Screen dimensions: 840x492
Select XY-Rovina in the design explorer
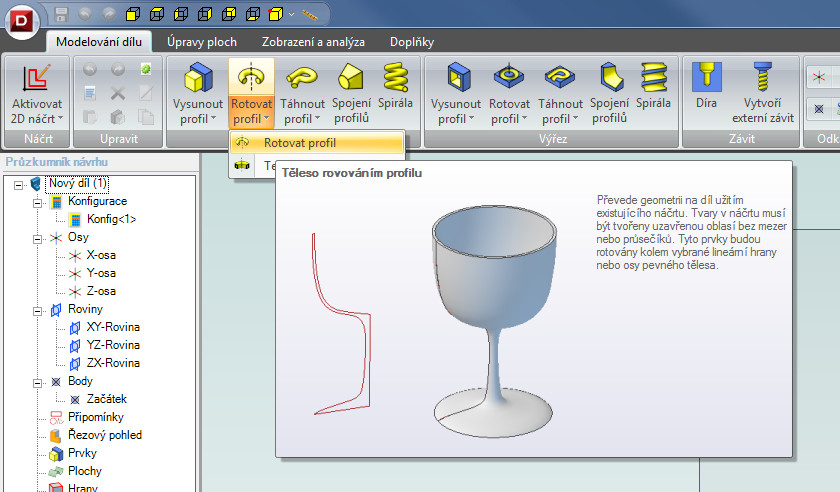pyautogui.click(x=112, y=327)
